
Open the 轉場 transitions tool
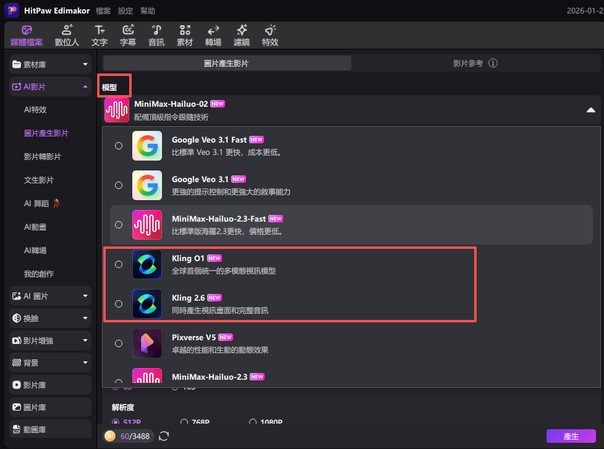(213, 36)
